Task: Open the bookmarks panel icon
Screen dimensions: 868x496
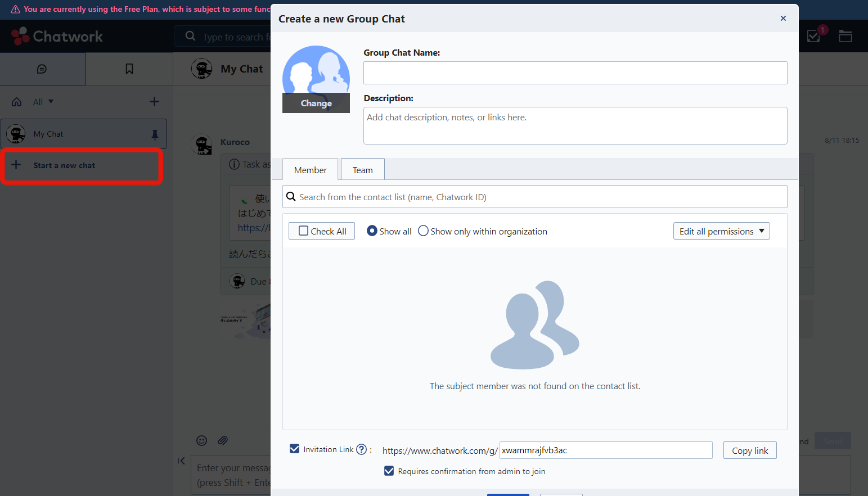Action: tap(129, 69)
